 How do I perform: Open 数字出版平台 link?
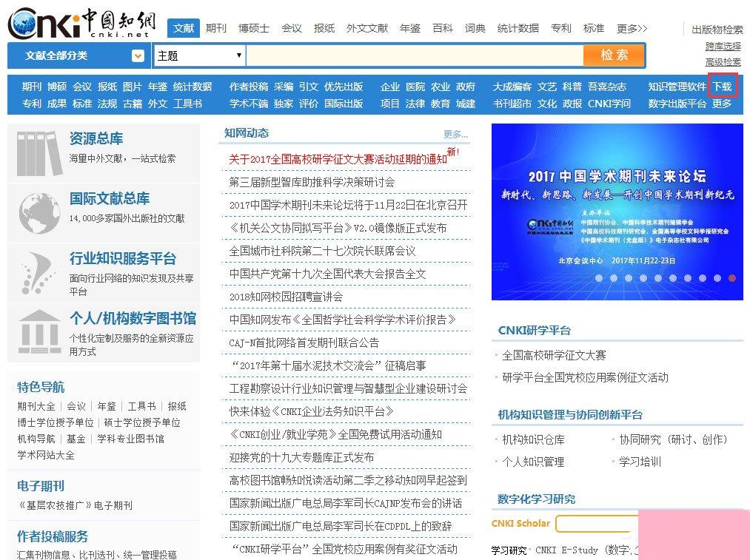677,104
